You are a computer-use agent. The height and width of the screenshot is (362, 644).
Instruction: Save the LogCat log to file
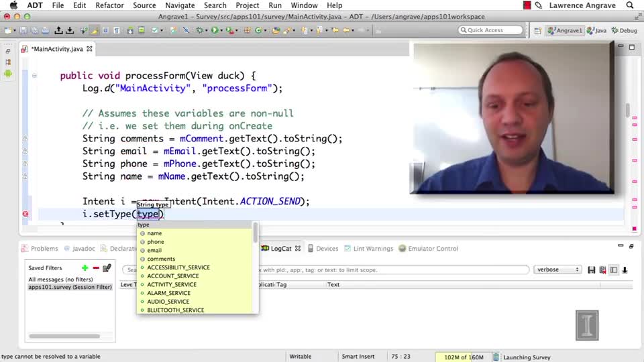click(592, 269)
